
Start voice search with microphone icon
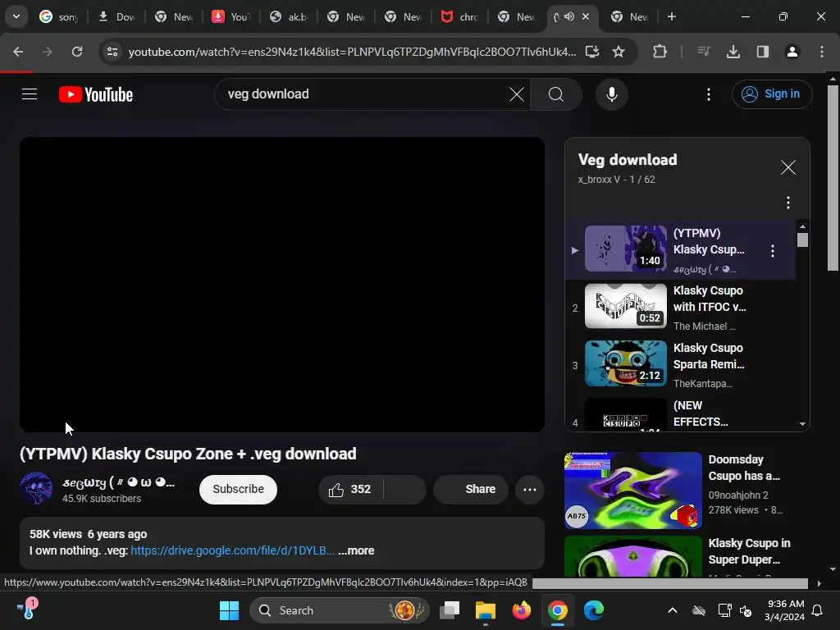[x=611, y=94]
